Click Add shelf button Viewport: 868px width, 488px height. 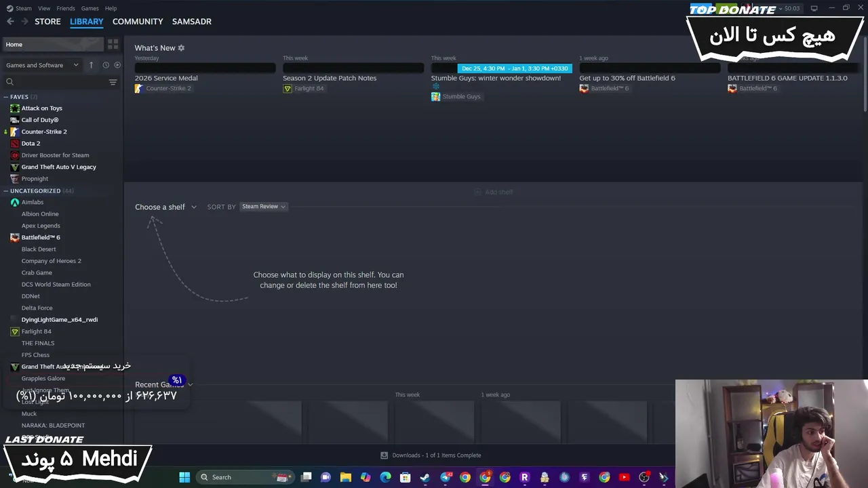pos(493,192)
